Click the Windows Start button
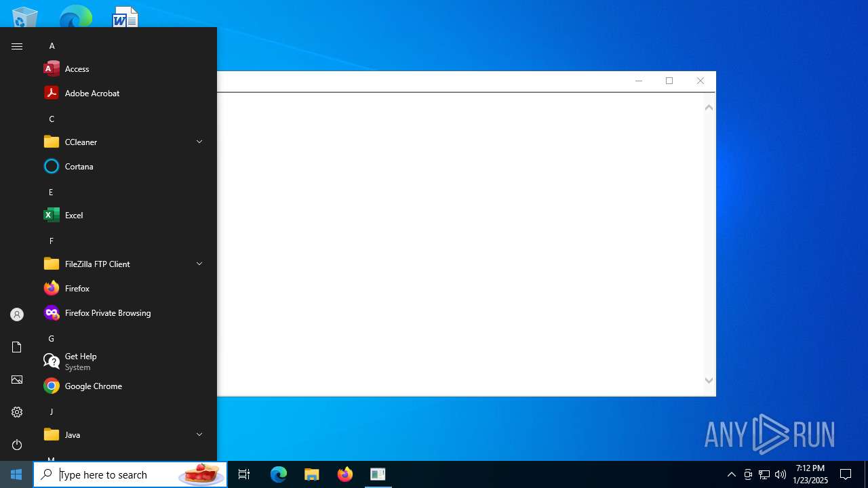 coord(16,474)
